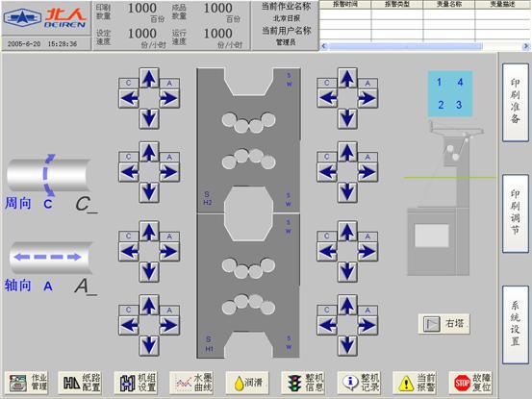Switch to 印刷调节 tab
The width and height of the screenshot is (532, 399).
click(516, 213)
